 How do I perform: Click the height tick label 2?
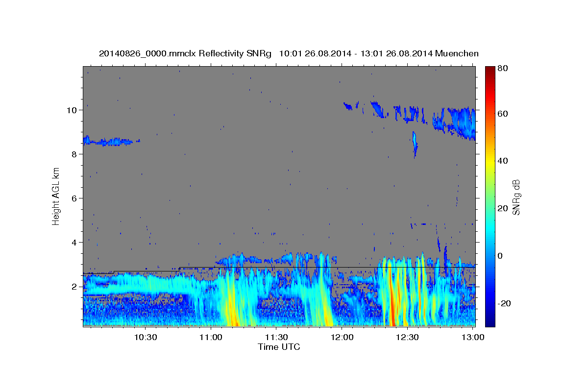pos(74,287)
